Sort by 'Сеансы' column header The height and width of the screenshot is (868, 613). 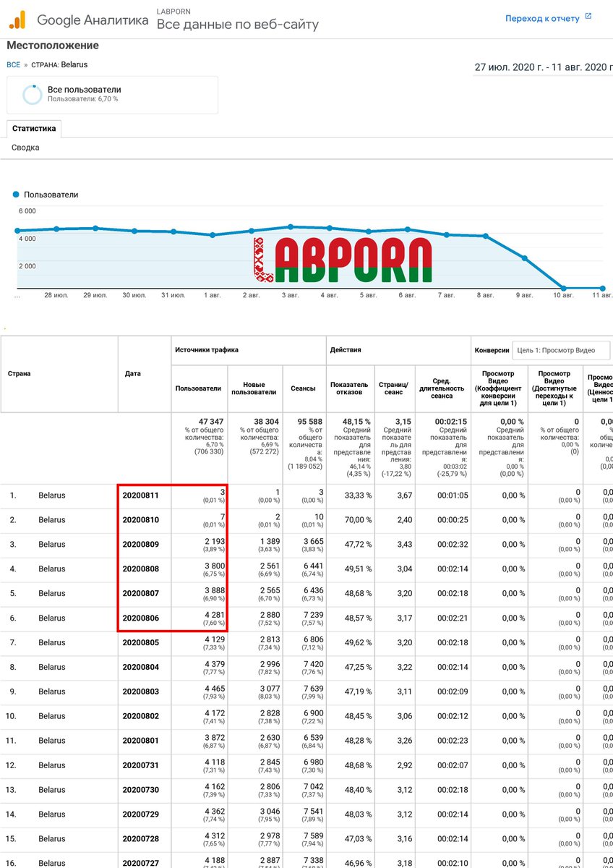302,388
